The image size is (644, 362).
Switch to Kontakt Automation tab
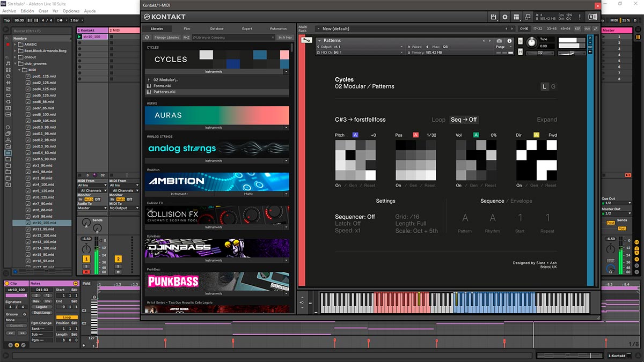(278, 28)
